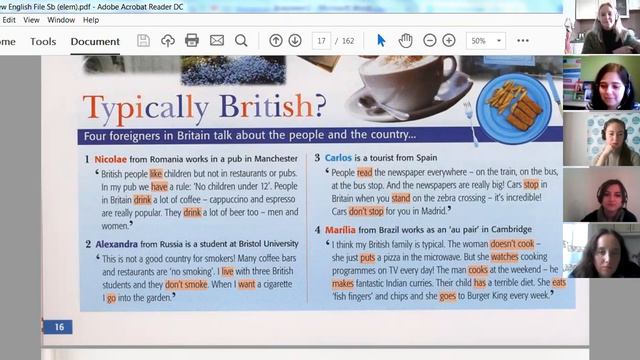Image resolution: width=640 pixels, height=360 pixels.
Task: Select bottom participant video tile
Action: coord(602,251)
